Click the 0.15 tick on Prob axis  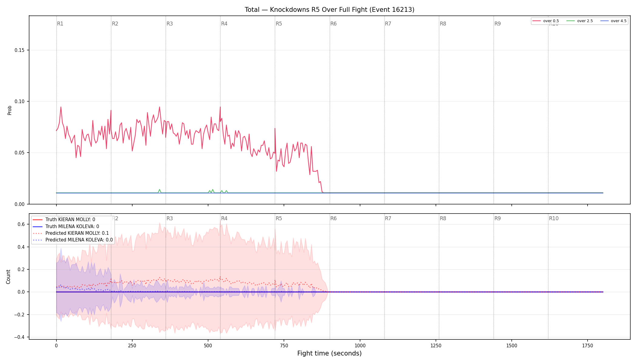coord(20,50)
